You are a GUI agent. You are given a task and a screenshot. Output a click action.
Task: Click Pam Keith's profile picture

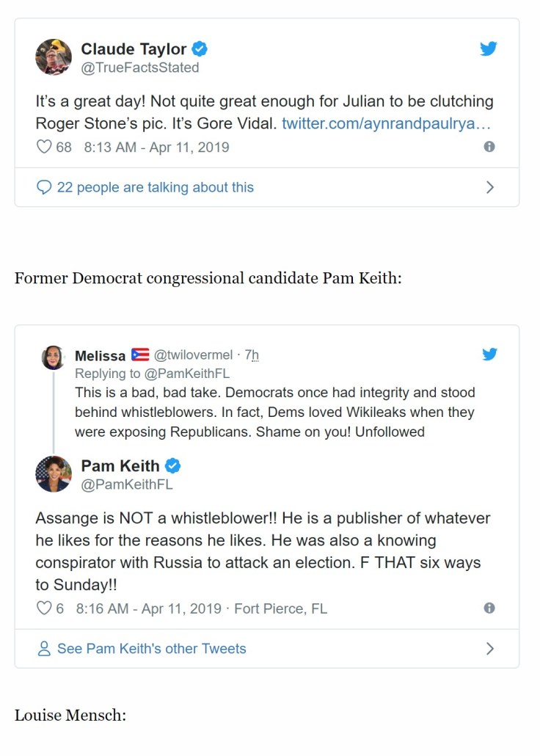point(54,473)
